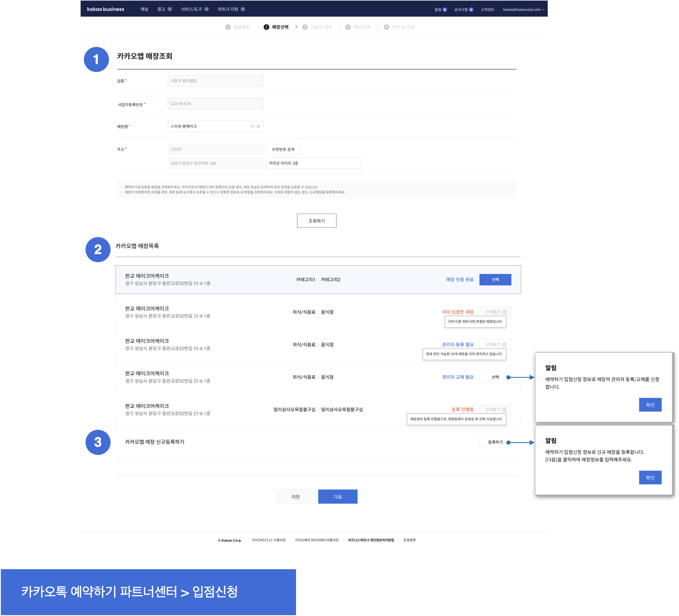This screenshot has width=679, height=616.
Task: Open the 채널 menu item
Action: (x=144, y=9)
